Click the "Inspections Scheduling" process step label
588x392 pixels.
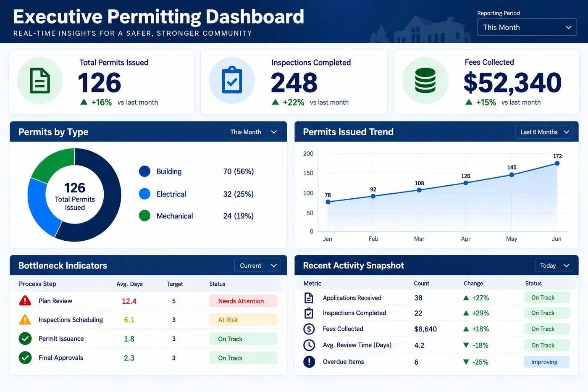tap(71, 320)
